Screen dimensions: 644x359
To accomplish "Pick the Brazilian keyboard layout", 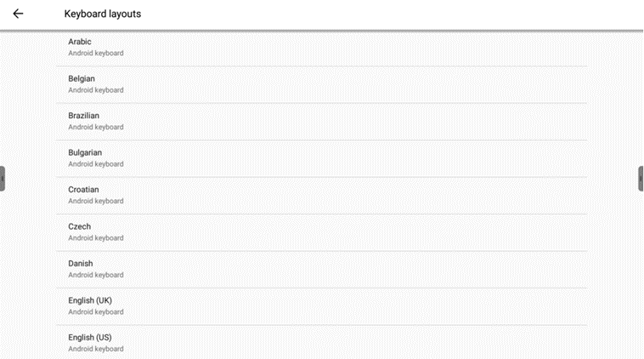I will (x=83, y=115).
